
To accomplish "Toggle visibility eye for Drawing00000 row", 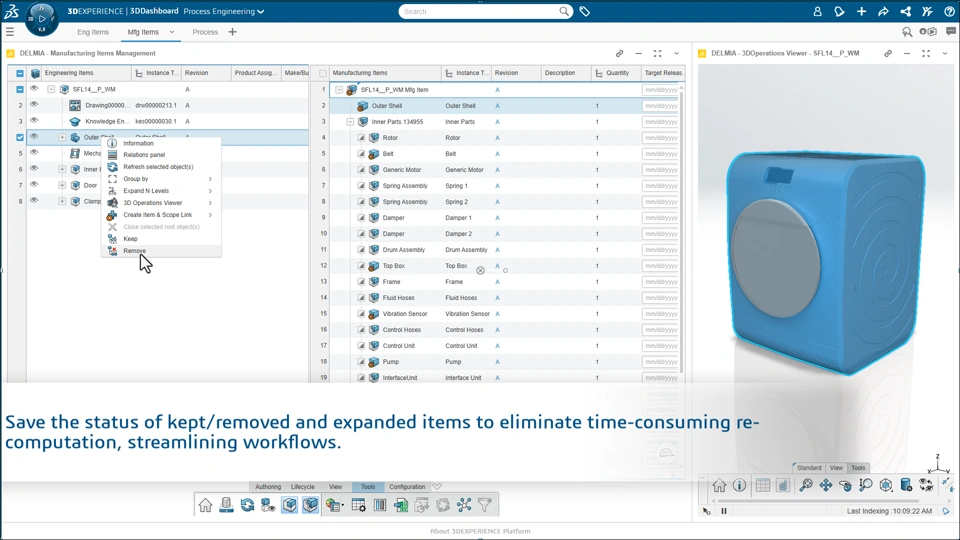I will coord(34,105).
